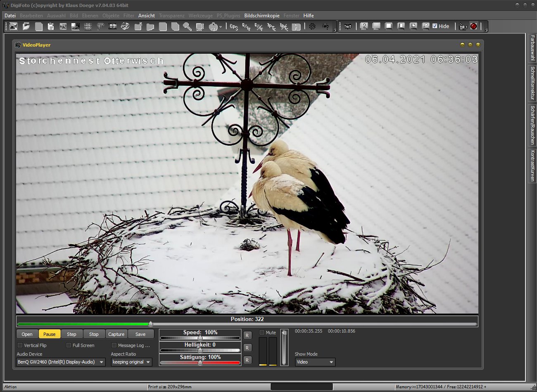The width and height of the screenshot is (537, 392).
Task: Click the film strip video icon
Action: (113, 26)
